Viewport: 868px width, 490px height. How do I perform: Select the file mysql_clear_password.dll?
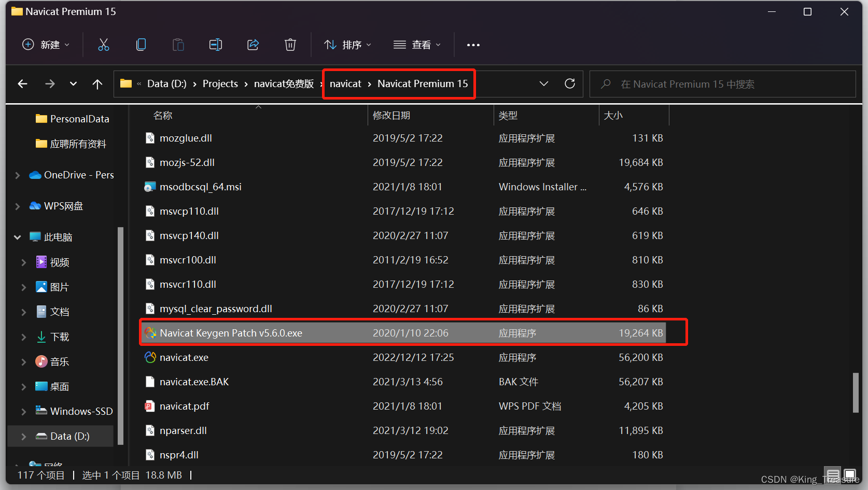click(216, 309)
